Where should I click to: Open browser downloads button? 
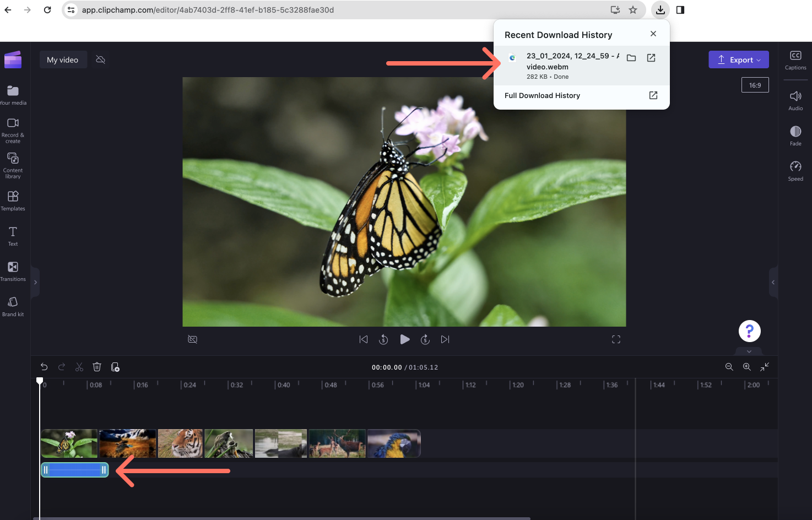pyautogui.click(x=660, y=10)
